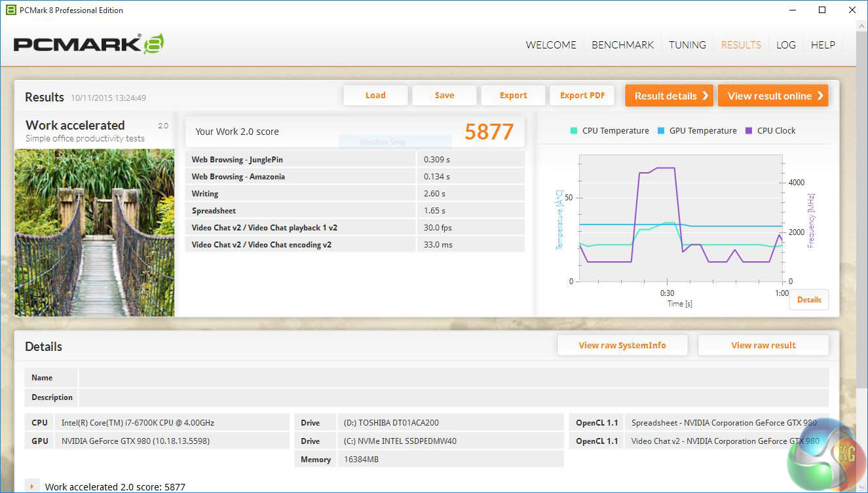868x493 pixels.
Task: Click the CPU Temperature legend swatch
Action: [x=574, y=131]
